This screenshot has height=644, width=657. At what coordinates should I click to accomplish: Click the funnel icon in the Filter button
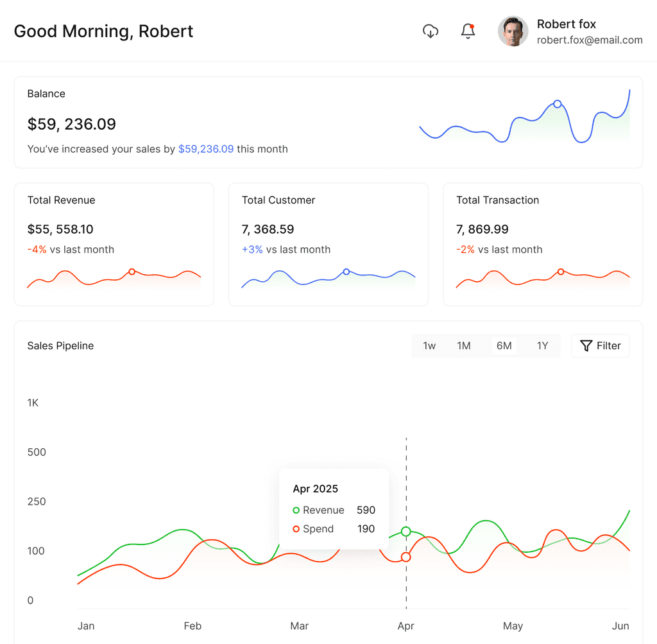pyautogui.click(x=586, y=346)
